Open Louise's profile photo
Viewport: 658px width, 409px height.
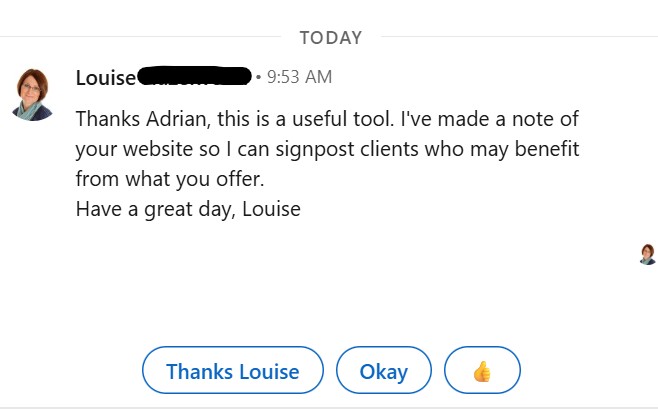(32, 94)
